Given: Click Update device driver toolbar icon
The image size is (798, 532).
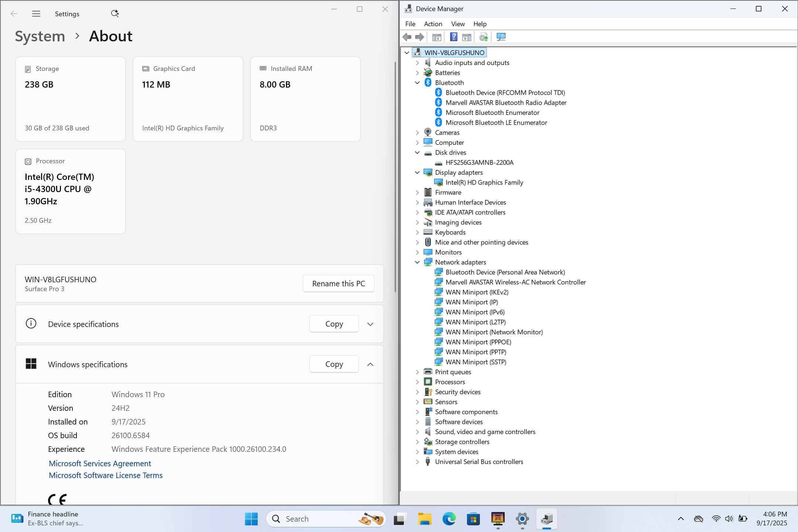Looking at the screenshot, I should point(484,37).
